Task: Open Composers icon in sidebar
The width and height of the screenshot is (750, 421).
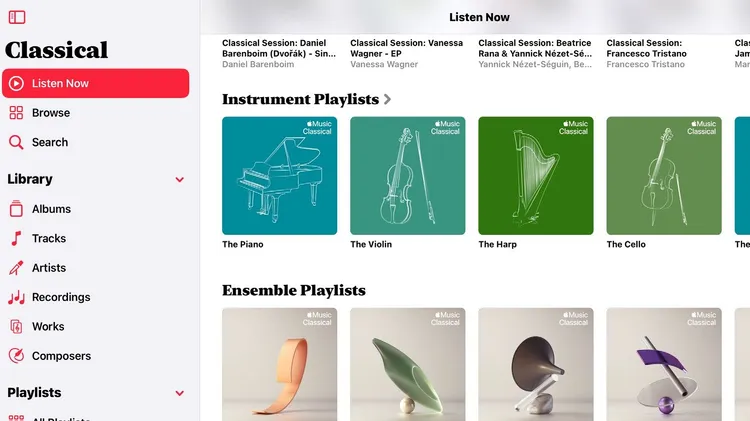Action: click(x=16, y=356)
